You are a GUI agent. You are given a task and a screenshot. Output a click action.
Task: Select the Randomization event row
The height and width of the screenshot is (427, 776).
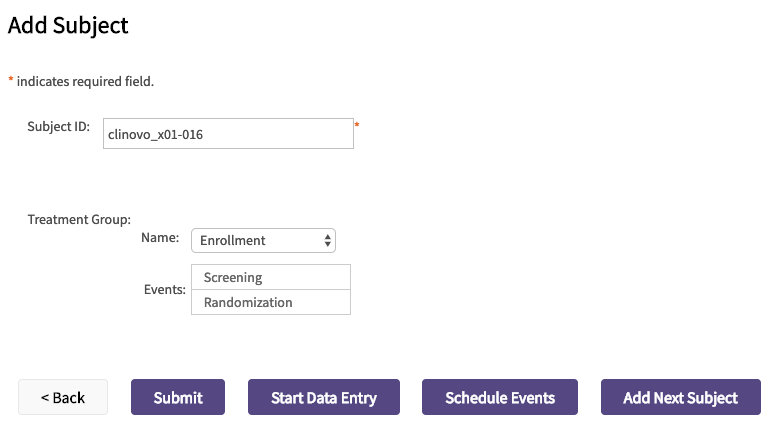270,302
